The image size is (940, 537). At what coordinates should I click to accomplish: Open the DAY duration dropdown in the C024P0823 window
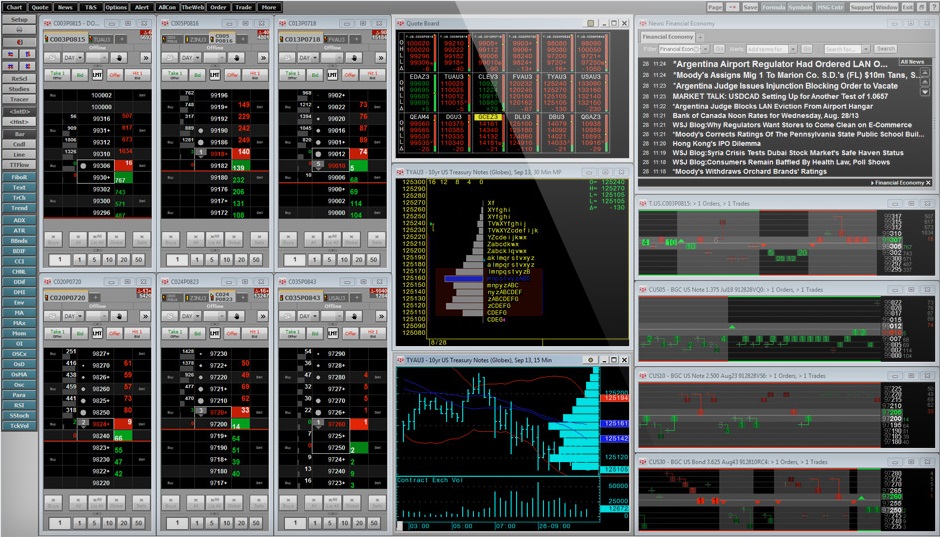point(189,316)
